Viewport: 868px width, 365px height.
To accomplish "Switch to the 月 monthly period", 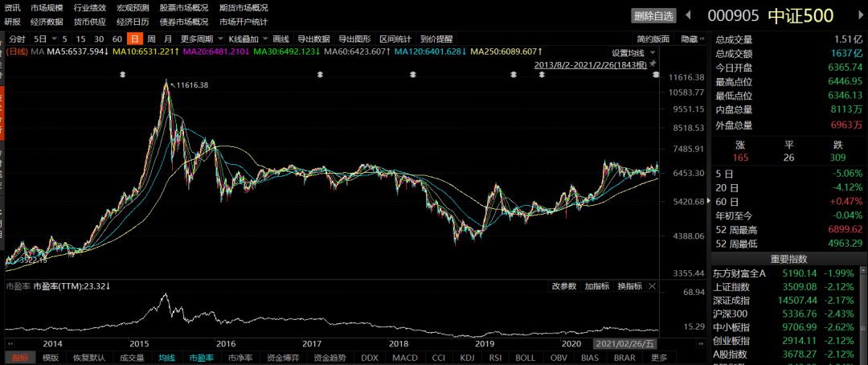I will point(168,39).
